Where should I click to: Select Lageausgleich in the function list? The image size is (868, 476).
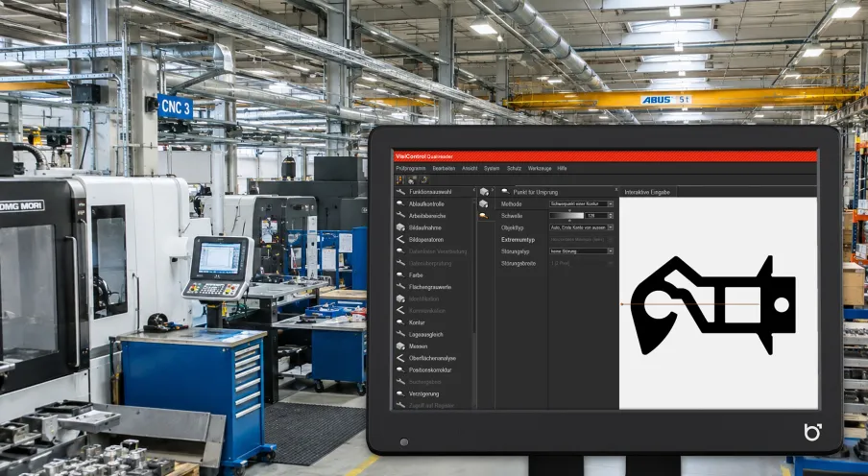coord(425,334)
